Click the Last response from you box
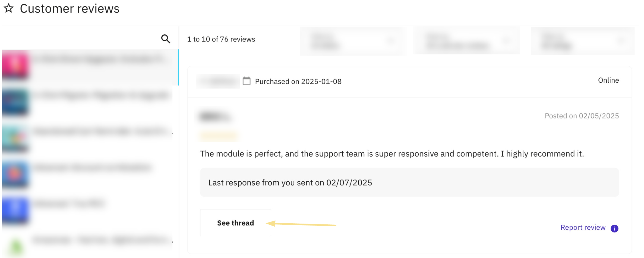The height and width of the screenshot is (258, 644). pyautogui.click(x=409, y=182)
